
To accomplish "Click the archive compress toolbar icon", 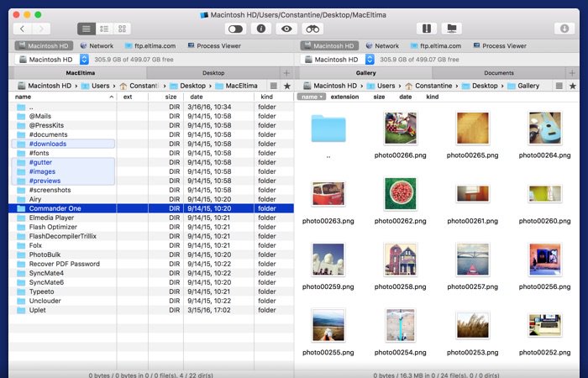I will pos(427,29).
